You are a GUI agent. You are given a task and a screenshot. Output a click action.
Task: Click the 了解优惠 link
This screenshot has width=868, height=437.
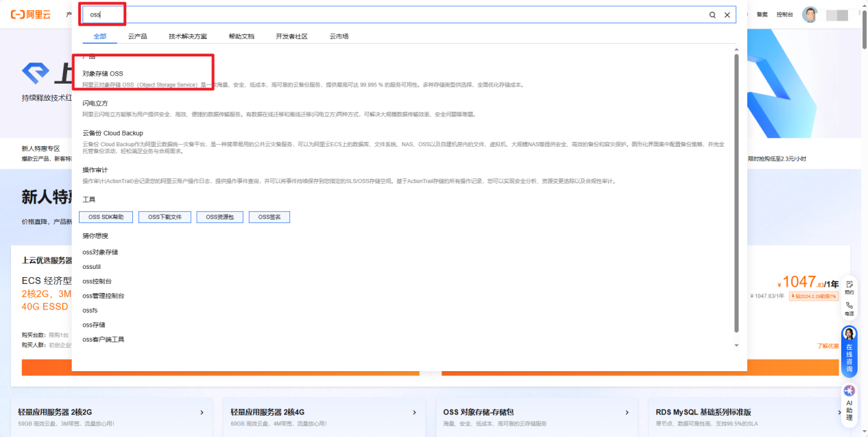(x=828, y=346)
